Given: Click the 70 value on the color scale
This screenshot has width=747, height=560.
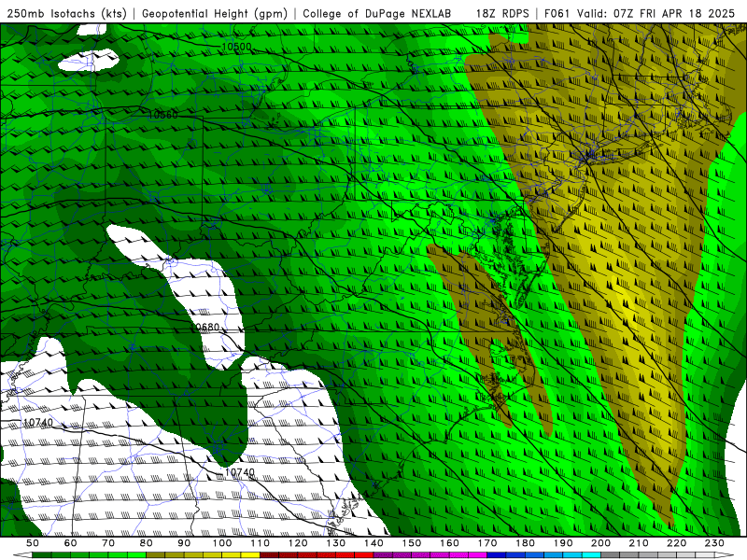Looking at the screenshot, I should click(108, 543).
